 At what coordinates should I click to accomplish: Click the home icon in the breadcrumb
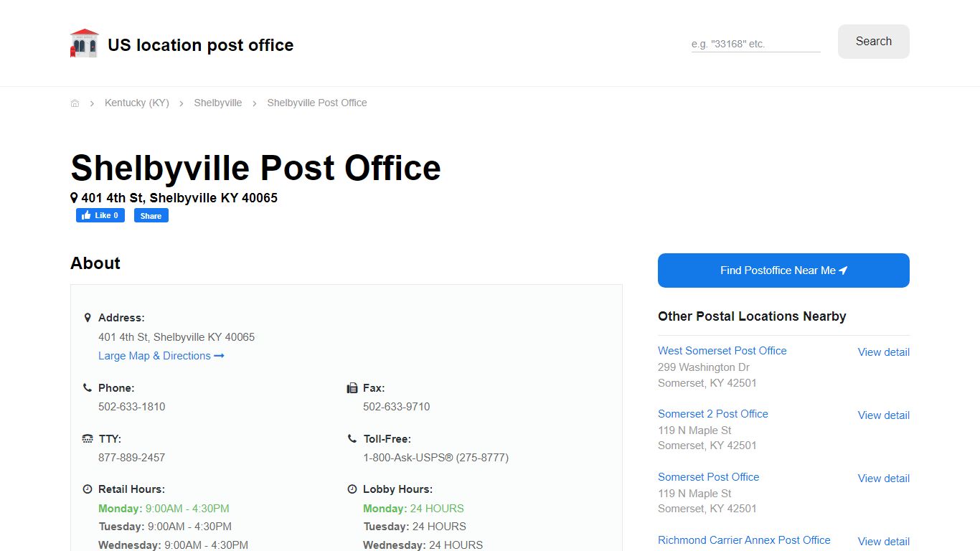[75, 103]
